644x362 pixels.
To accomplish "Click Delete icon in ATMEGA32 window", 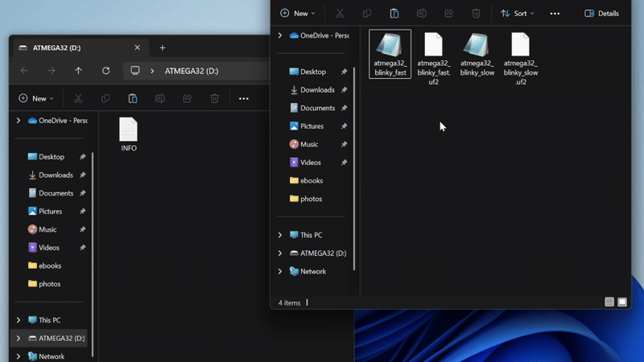I will coord(214,98).
